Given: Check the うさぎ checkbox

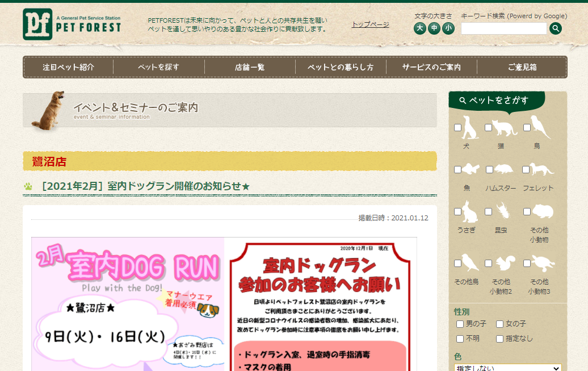Looking at the screenshot, I should coord(457,212).
